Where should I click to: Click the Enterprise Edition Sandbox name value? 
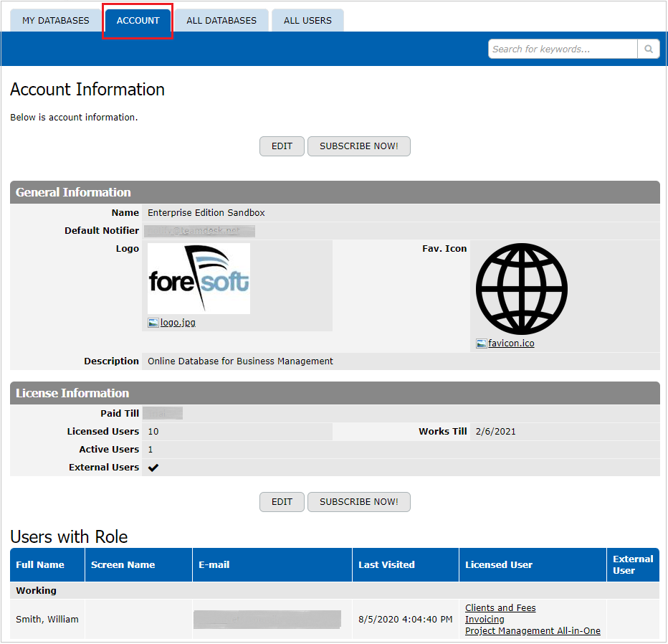tap(206, 213)
